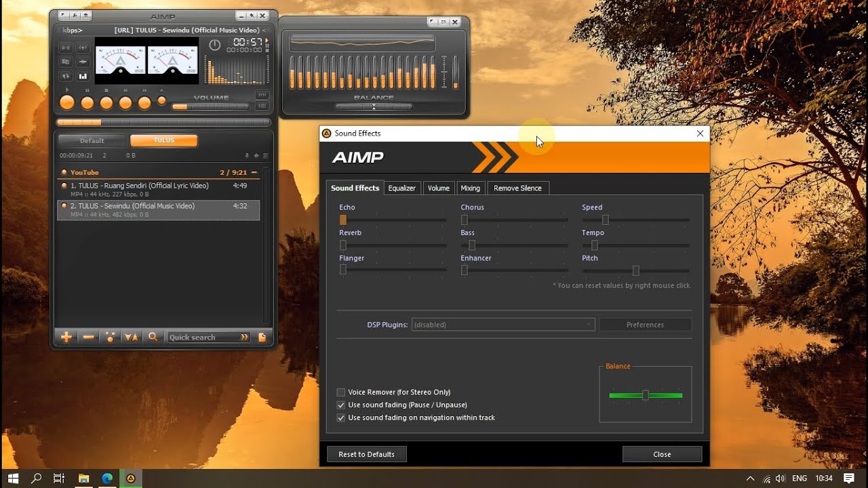Select track TULUS - Ruang Sendiri
868x488 pixels.
158,189
